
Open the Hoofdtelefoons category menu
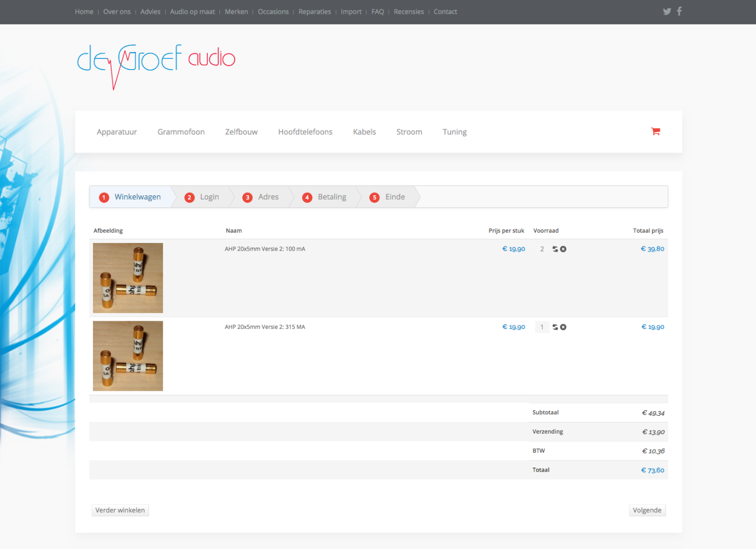305,132
